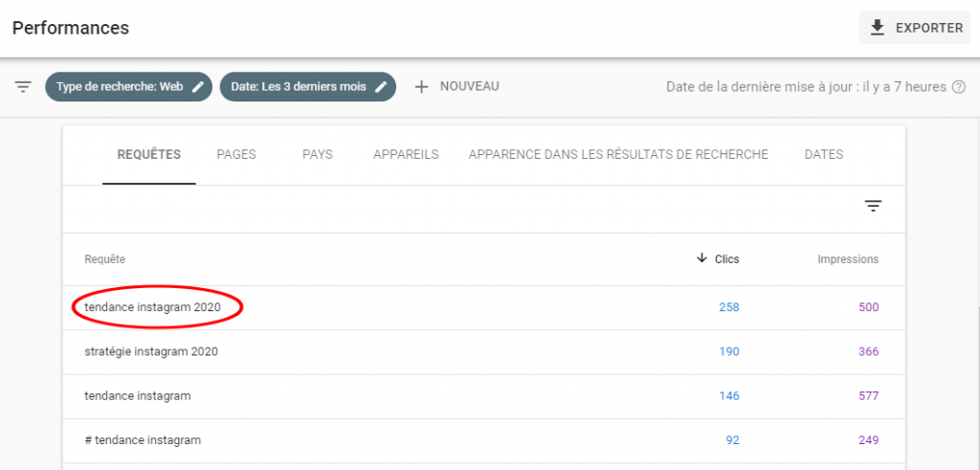Go to the Dates tab
The image size is (980, 470).
824,154
